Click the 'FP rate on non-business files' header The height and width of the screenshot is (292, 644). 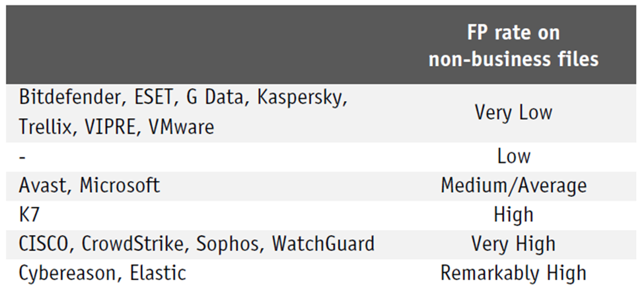(x=513, y=46)
